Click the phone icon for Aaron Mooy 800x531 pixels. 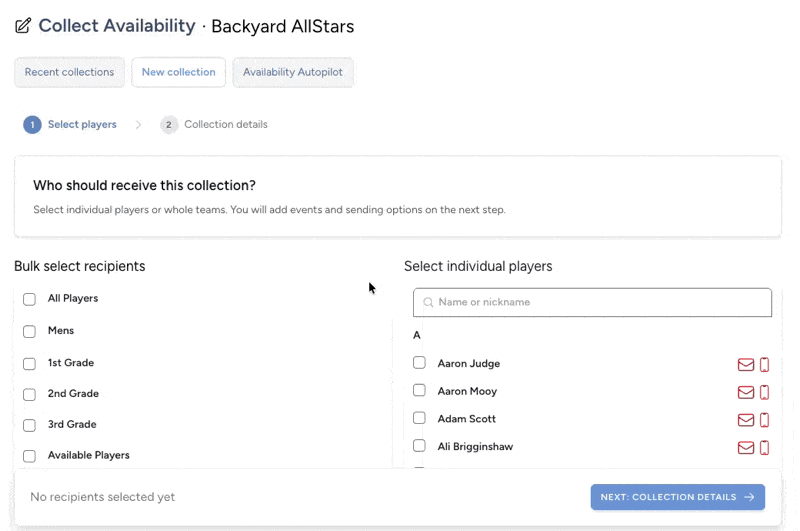coord(764,392)
